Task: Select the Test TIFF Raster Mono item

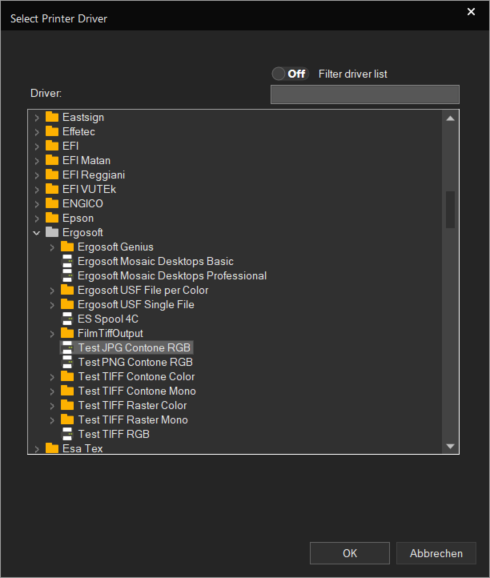Action: 133,419
